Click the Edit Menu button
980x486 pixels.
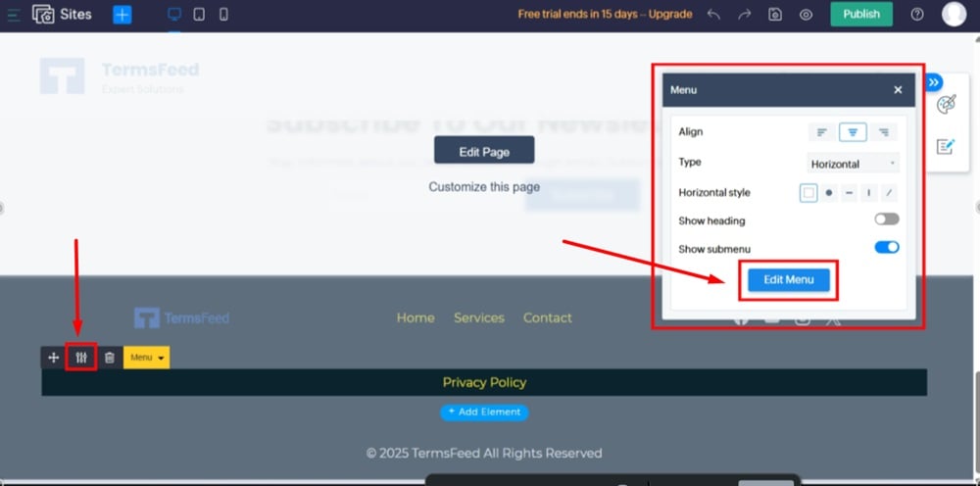tap(789, 280)
